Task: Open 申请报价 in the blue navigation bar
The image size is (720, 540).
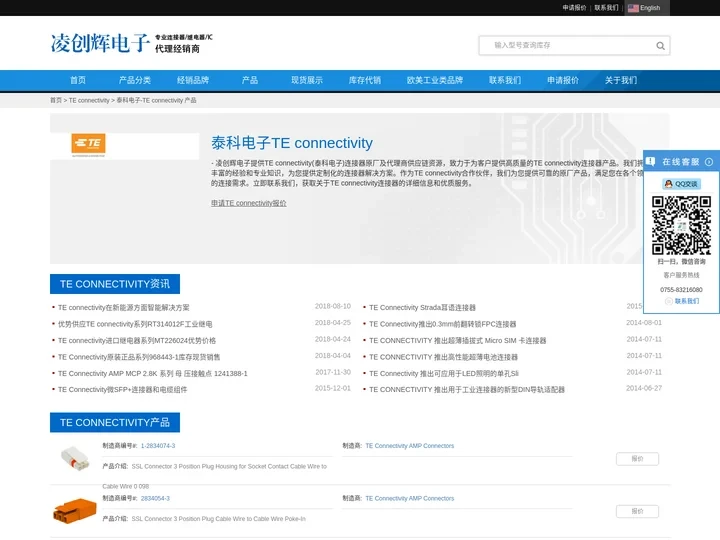Action: pyautogui.click(x=562, y=80)
